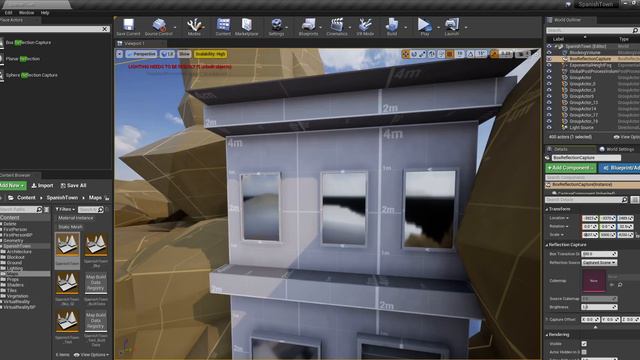640x360 pixels.
Task: Toggle visibility of GlobalPostProcessVolume
Action: click(549, 71)
